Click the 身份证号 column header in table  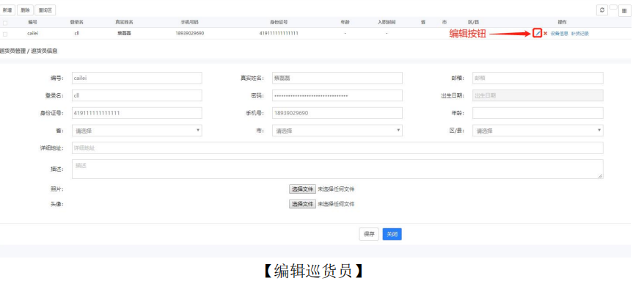pyautogui.click(x=279, y=22)
